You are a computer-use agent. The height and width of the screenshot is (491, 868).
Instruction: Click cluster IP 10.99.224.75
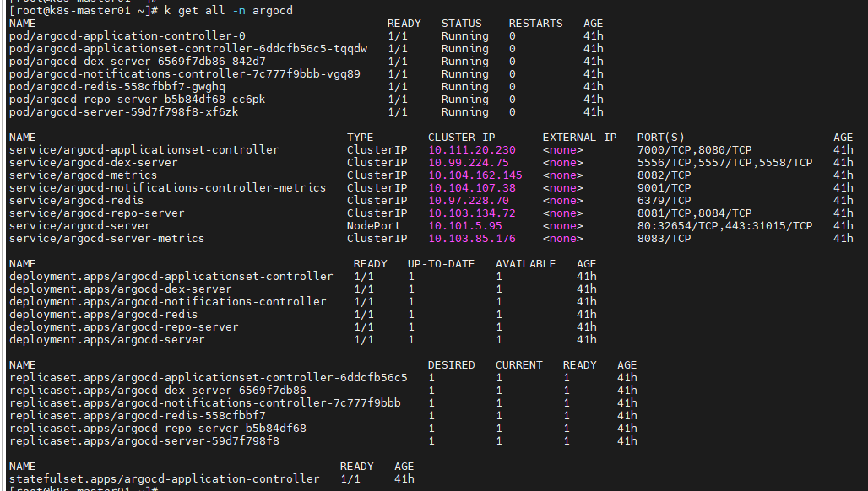tap(469, 163)
